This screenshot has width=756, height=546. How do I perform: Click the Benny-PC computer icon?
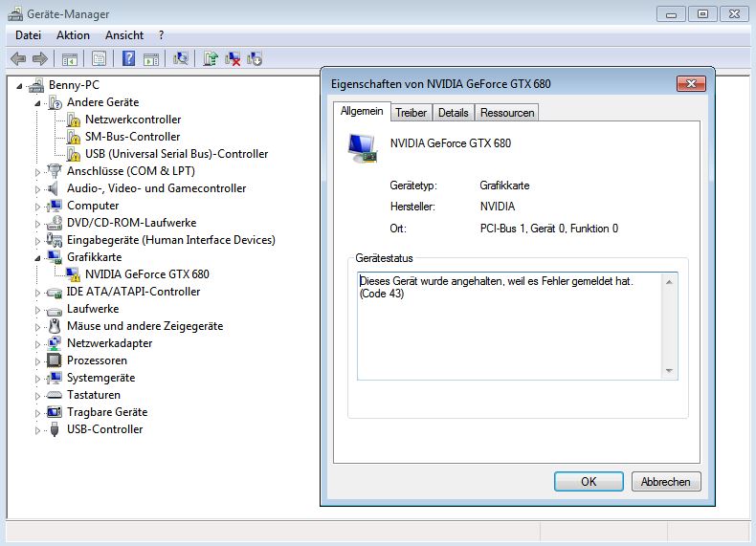36,85
